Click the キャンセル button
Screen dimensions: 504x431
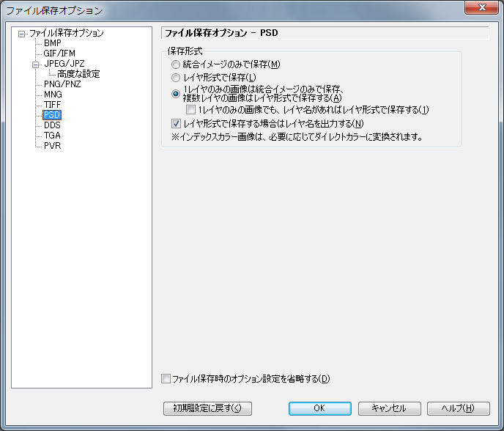click(390, 408)
